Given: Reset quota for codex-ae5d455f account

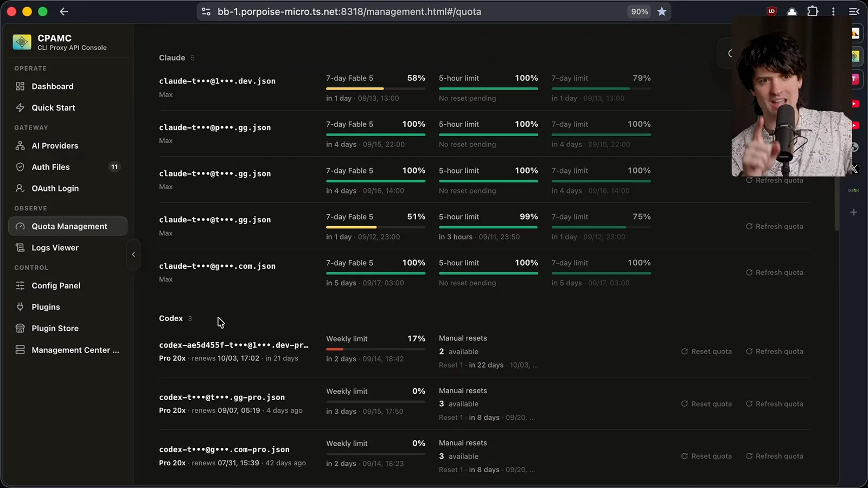Looking at the screenshot, I should point(706,351).
